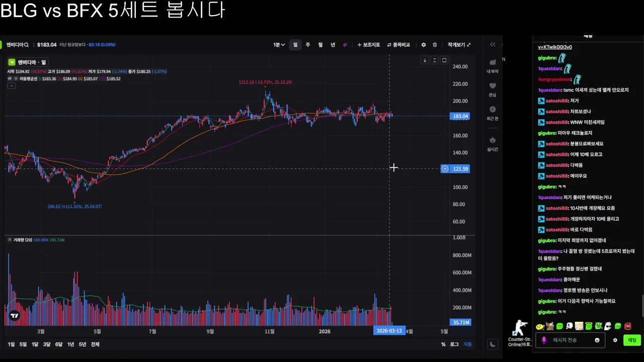
Task: Open chat settings gear
Action: [x=615, y=340]
